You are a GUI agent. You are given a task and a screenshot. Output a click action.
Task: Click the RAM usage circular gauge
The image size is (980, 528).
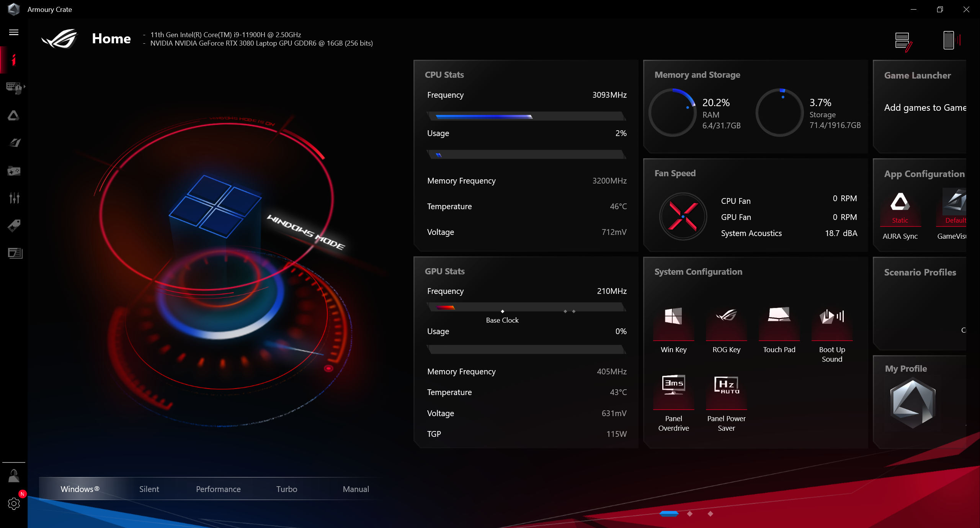point(673,113)
